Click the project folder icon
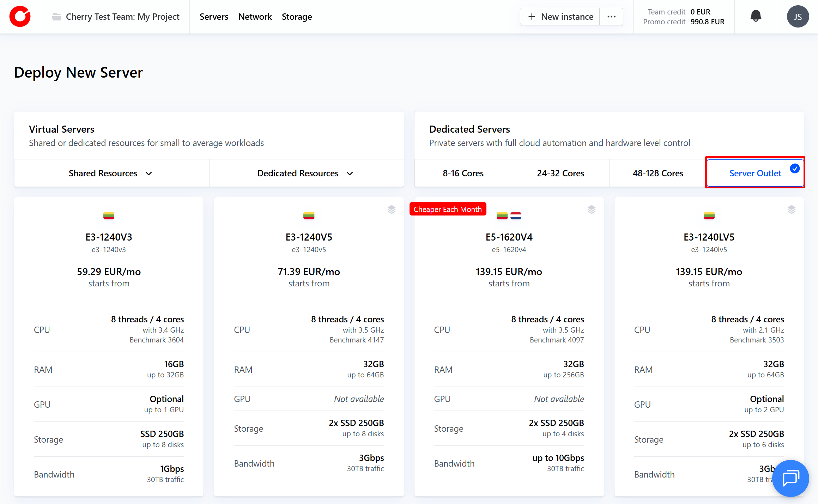Viewport: 818px width, 504px height. pos(56,17)
